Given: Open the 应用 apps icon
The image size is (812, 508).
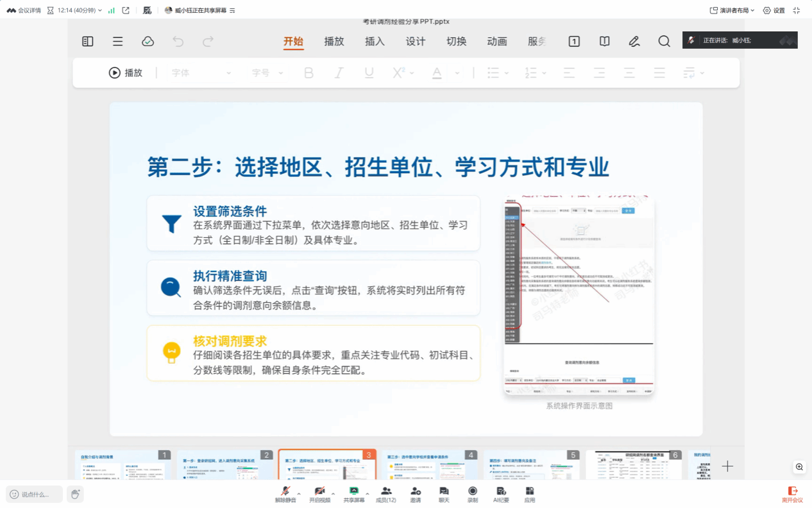Looking at the screenshot, I should point(529,493).
